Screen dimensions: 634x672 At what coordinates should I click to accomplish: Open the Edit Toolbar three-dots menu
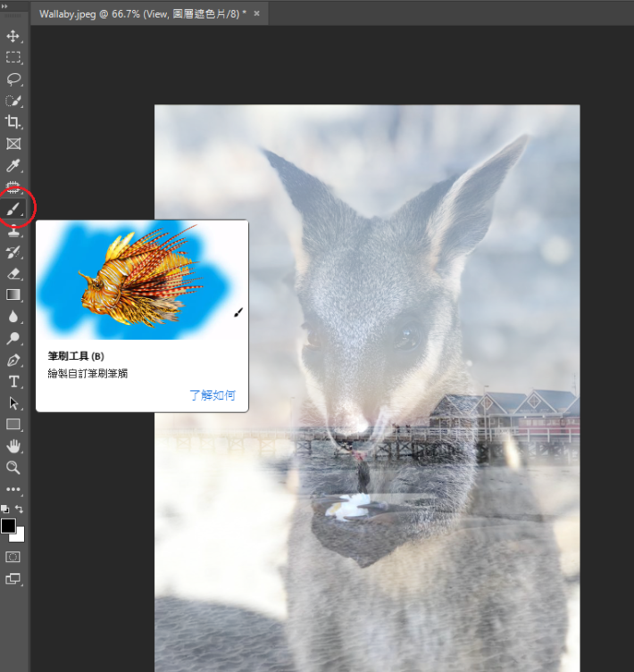[x=13, y=489]
